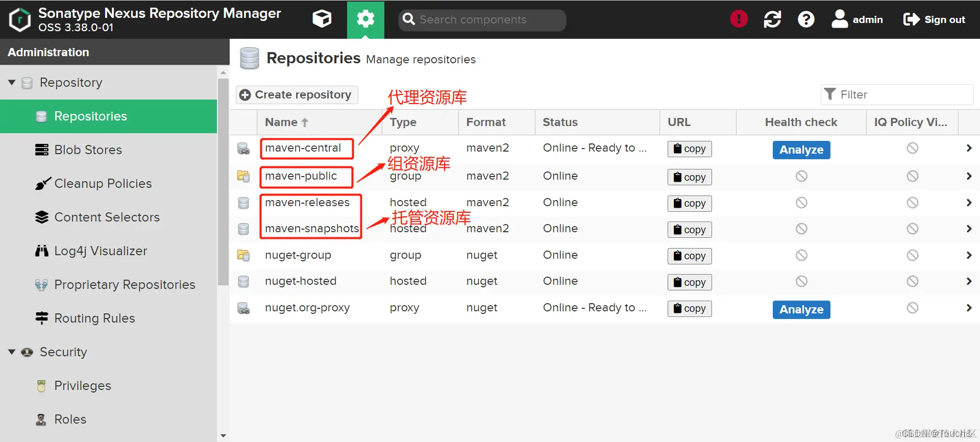Select Repositories in the sidebar
Viewport: 980px width, 442px height.
coord(108,116)
